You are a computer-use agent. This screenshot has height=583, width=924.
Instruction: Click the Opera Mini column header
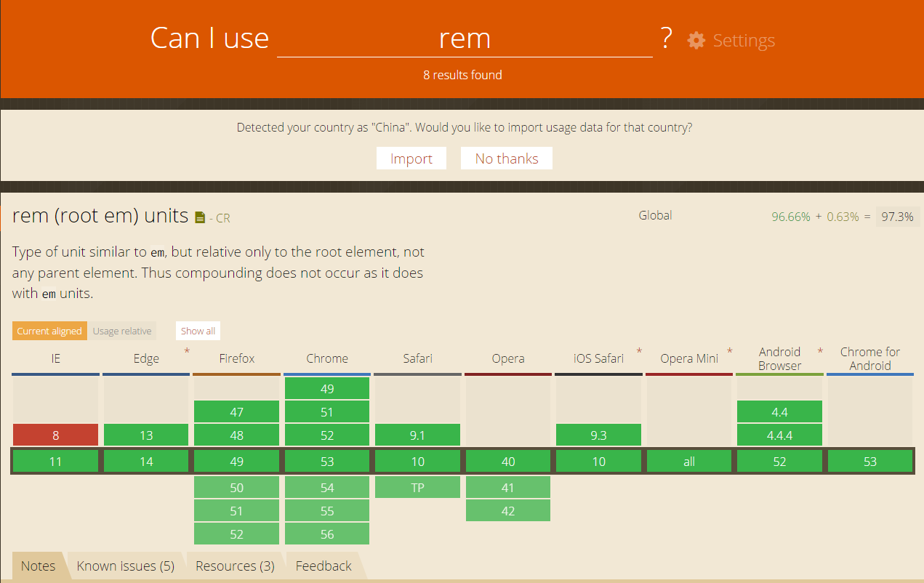click(x=689, y=358)
